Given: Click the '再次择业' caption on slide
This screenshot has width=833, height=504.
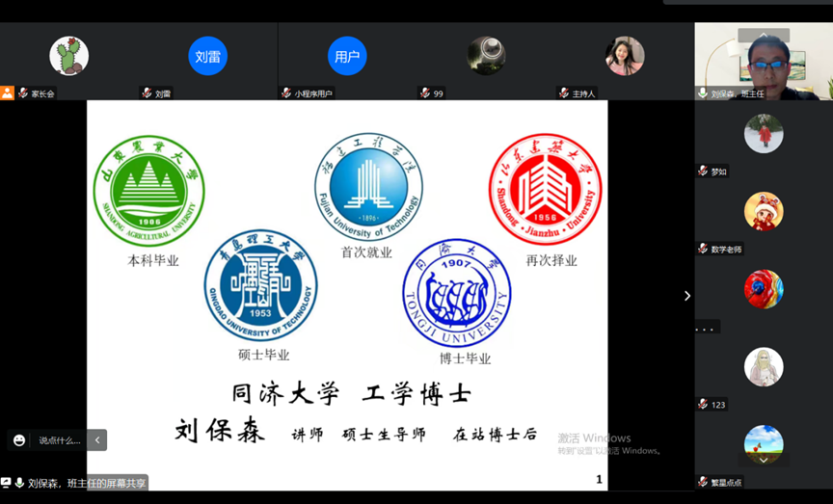Looking at the screenshot, I should point(551,260).
